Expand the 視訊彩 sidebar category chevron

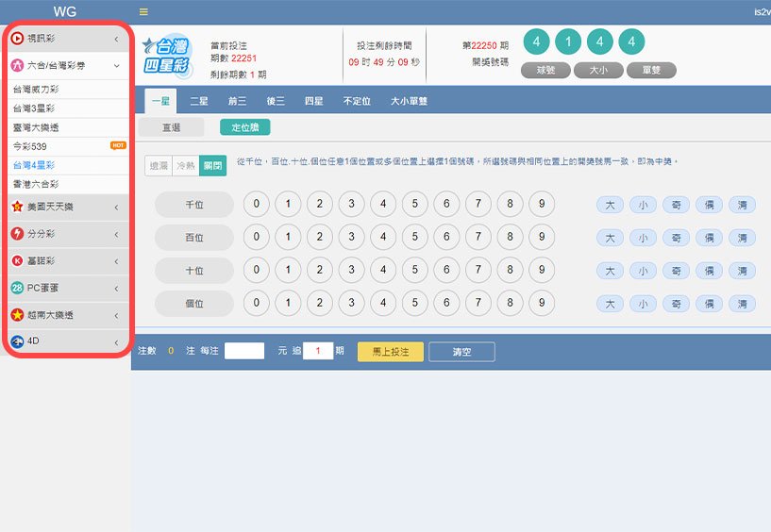click(x=116, y=39)
